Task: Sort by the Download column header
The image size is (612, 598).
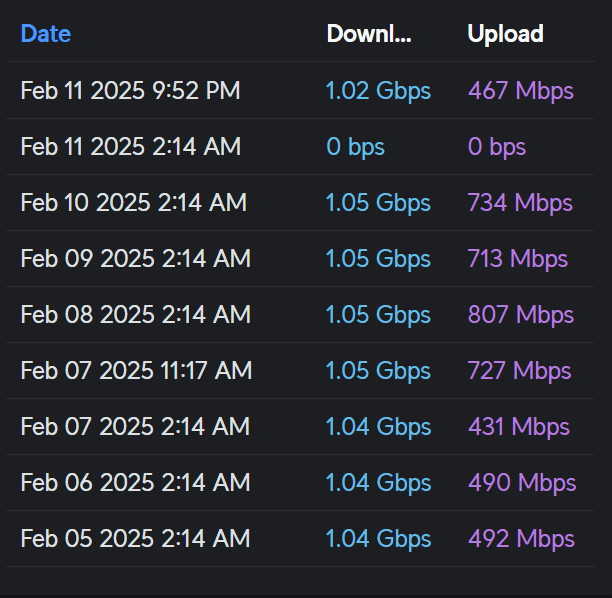Action: [x=369, y=34]
